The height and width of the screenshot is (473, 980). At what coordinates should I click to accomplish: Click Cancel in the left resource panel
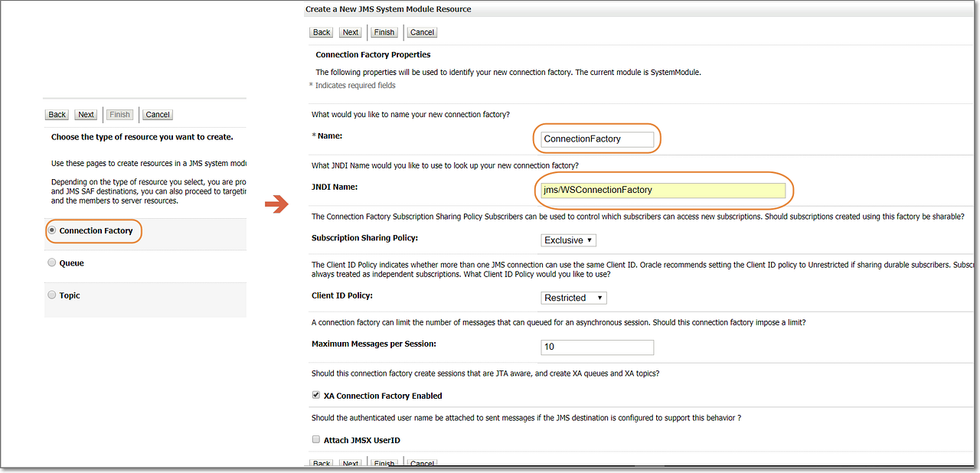(x=157, y=114)
